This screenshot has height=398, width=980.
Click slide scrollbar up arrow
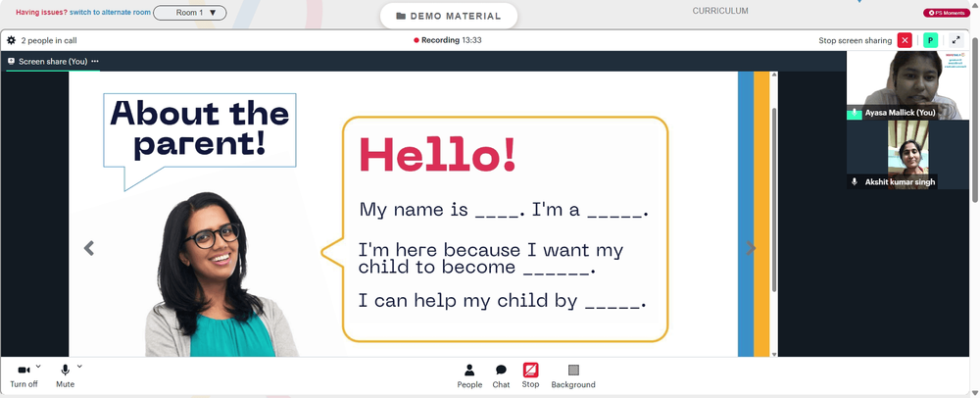(774, 75)
